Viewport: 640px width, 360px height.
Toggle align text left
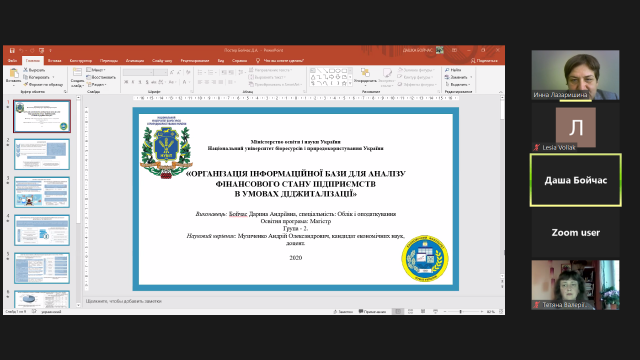coord(200,82)
